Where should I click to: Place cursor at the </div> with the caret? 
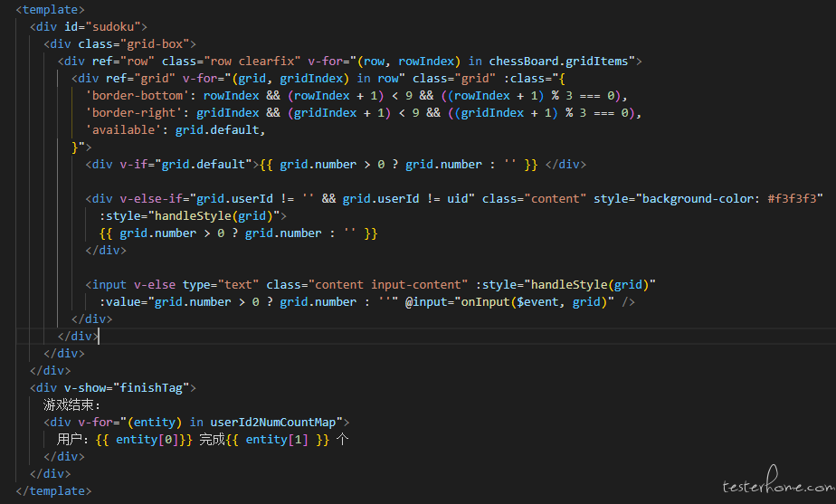click(x=78, y=336)
